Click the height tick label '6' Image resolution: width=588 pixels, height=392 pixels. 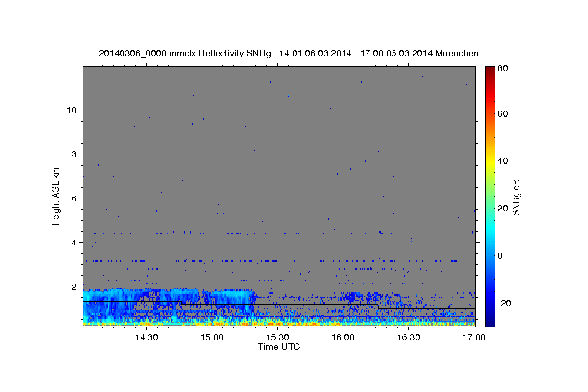pyautogui.click(x=73, y=198)
